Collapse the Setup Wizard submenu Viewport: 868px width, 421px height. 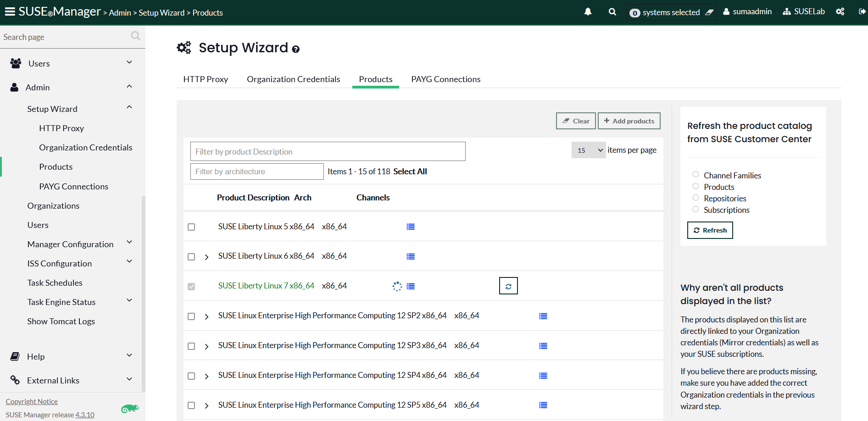click(129, 107)
